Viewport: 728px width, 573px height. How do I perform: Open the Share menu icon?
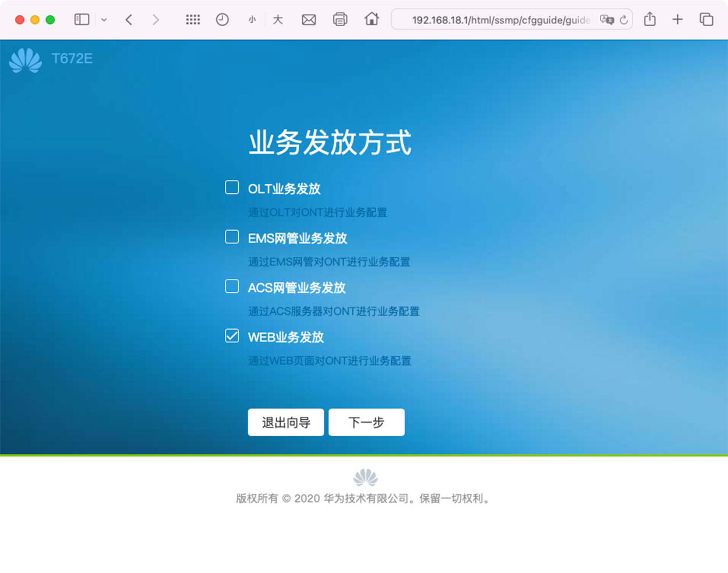click(x=650, y=19)
